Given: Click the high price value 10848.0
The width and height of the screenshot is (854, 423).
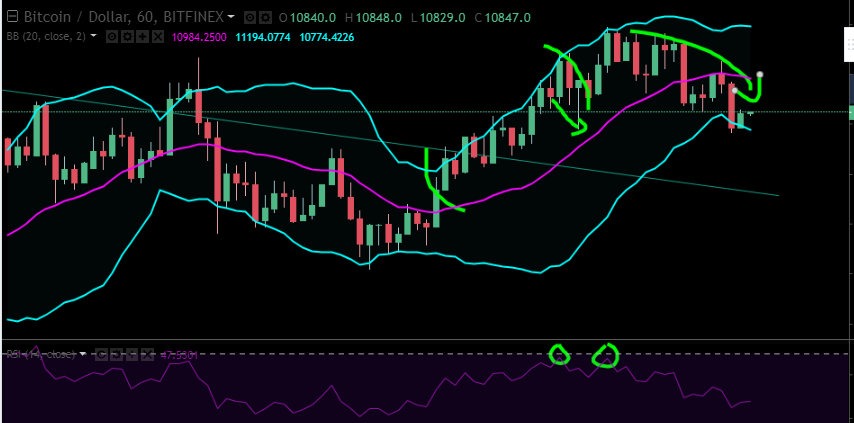Looking at the screenshot, I should (x=380, y=17).
